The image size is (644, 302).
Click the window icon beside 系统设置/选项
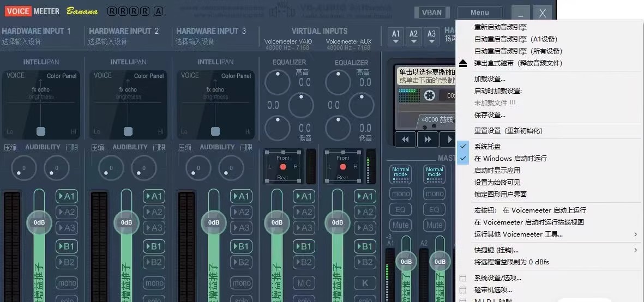pyautogui.click(x=463, y=278)
